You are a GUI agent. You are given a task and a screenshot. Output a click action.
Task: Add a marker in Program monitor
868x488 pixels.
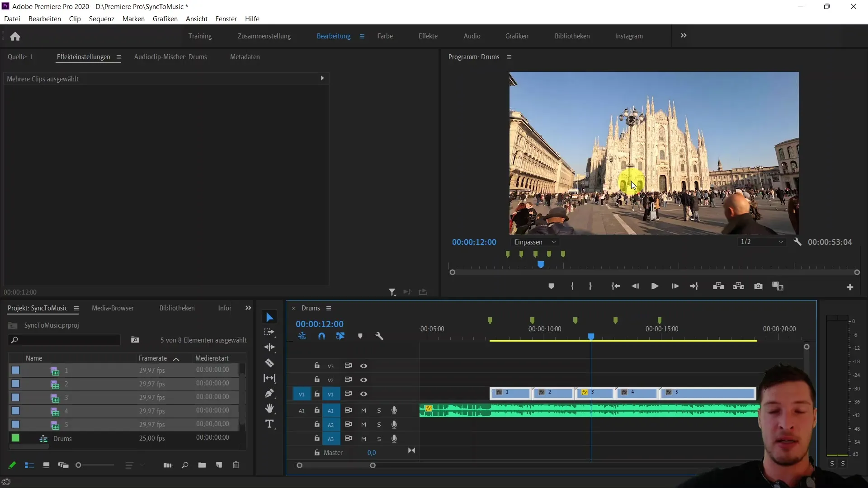[551, 286]
